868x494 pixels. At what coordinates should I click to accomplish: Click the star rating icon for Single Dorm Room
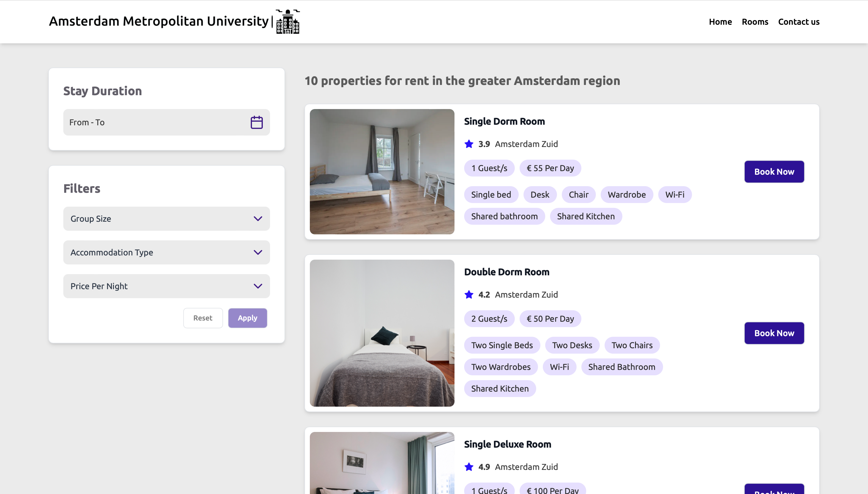pyautogui.click(x=469, y=144)
